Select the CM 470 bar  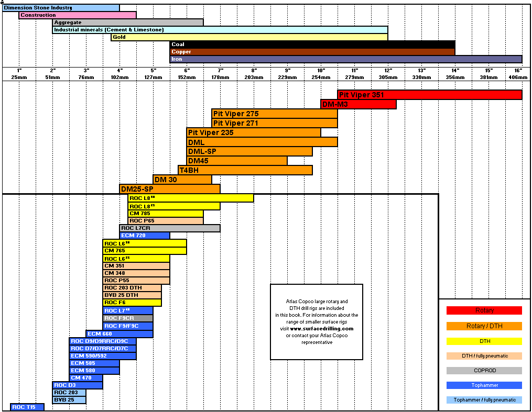(86, 378)
